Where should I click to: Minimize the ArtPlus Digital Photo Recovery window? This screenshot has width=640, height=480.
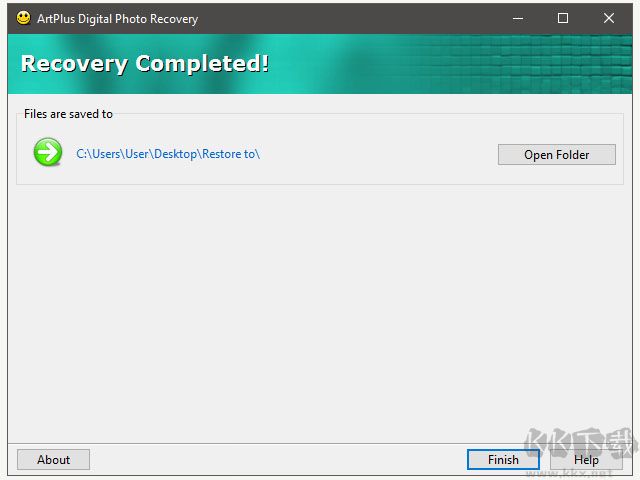click(x=518, y=18)
